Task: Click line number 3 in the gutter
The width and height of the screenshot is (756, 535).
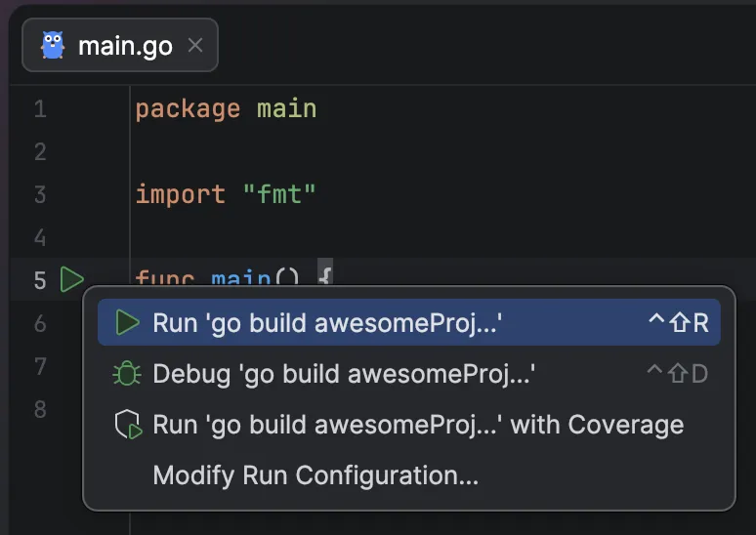Action: coord(40,194)
